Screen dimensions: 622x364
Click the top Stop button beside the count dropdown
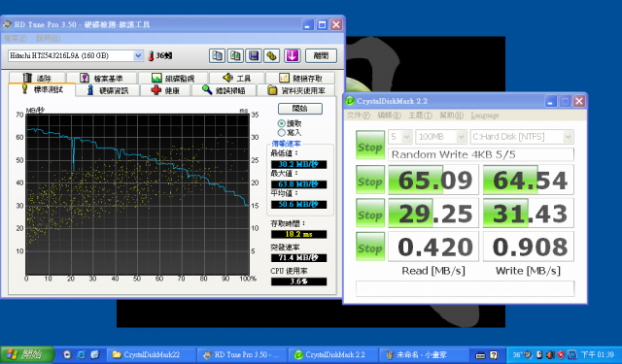tap(370, 145)
